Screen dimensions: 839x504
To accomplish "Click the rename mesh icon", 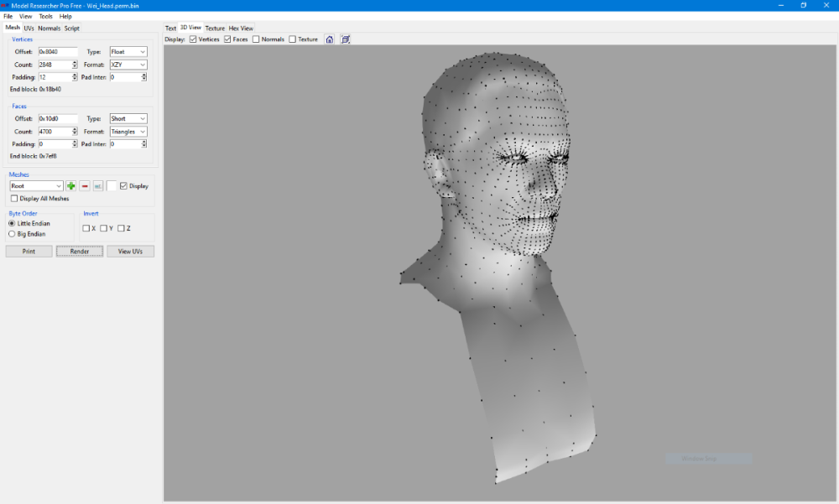I will (x=98, y=186).
